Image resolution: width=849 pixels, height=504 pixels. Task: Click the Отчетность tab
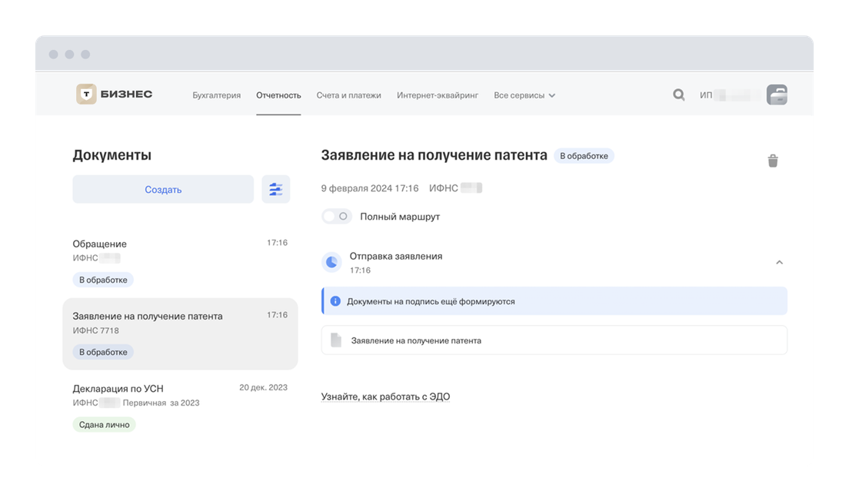[x=278, y=95]
